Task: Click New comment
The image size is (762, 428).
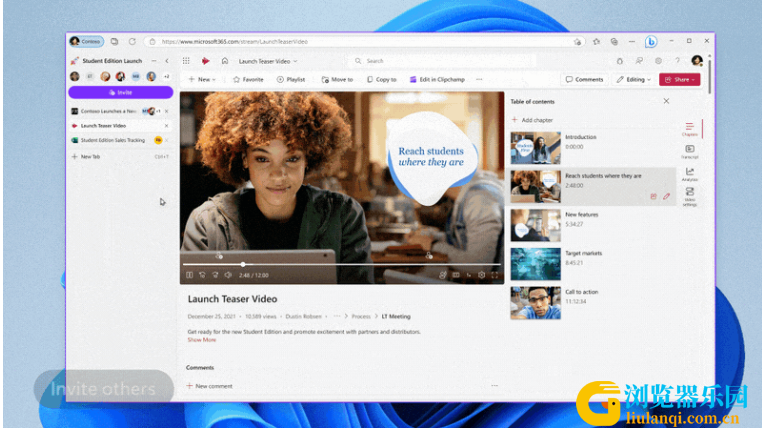Action: [209, 386]
